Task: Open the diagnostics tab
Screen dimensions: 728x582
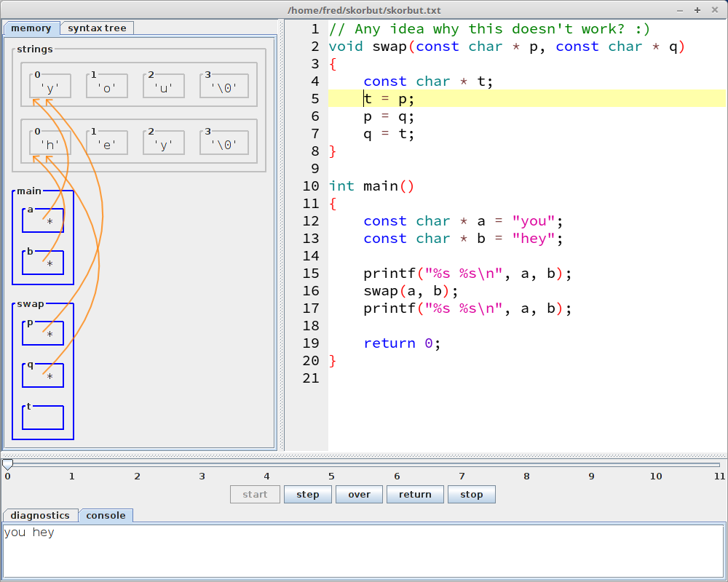Action: pos(40,515)
